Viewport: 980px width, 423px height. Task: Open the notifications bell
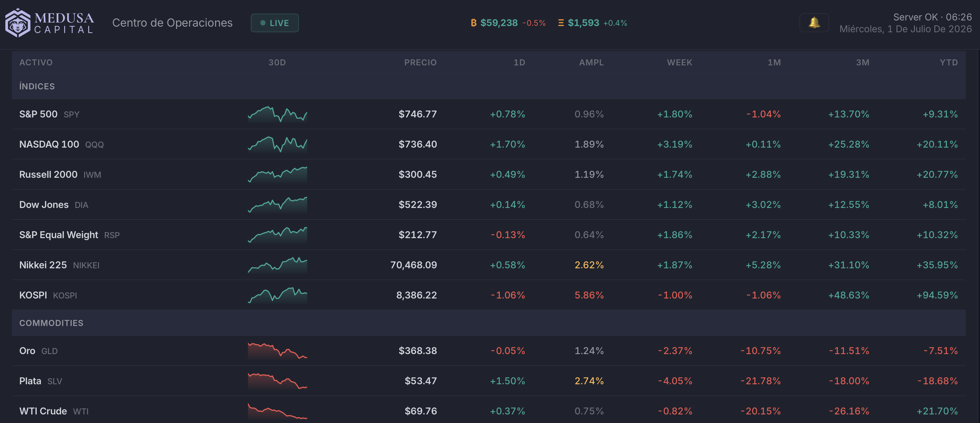[x=814, y=23]
